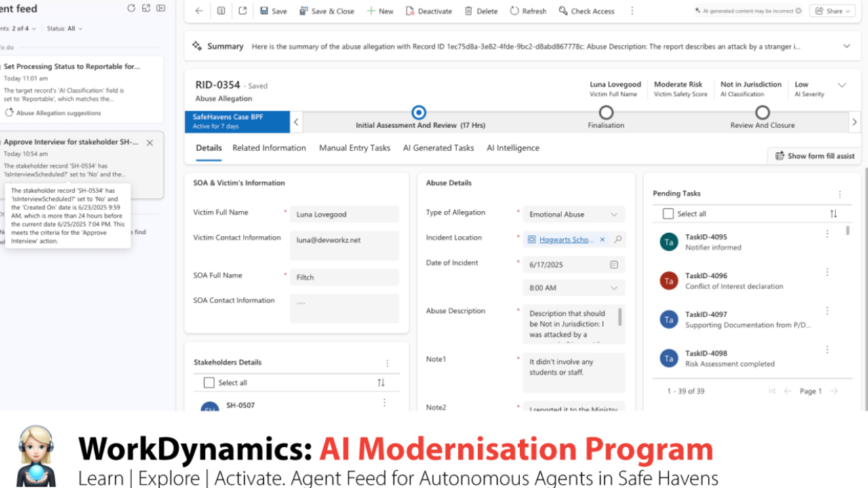Click the Pending Tasks list scrollbar

(848, 231)
